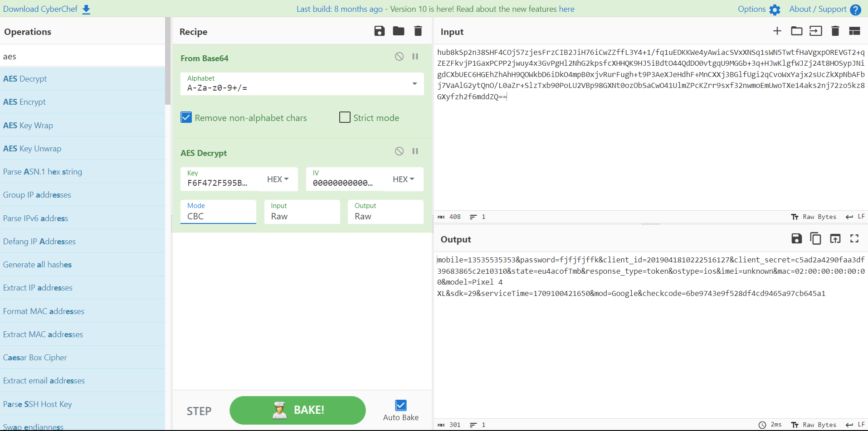
Task: Expand the Base64 Alphabet dropdown
Action: (x=414, y=84)
